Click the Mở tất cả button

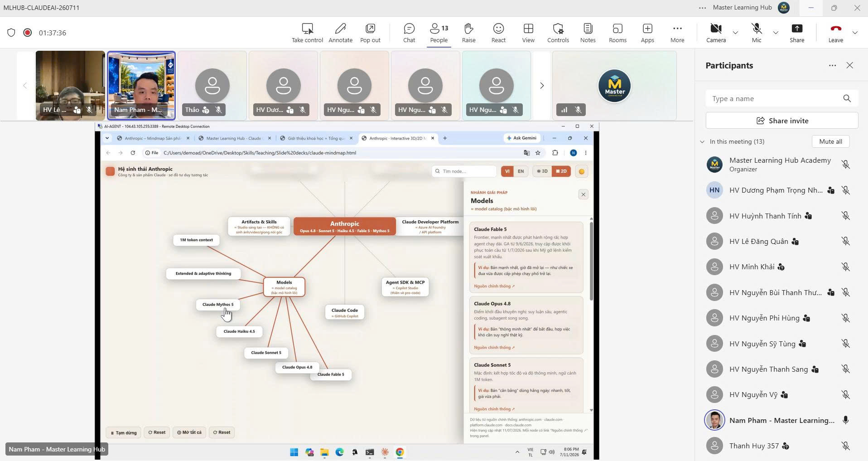189,432
